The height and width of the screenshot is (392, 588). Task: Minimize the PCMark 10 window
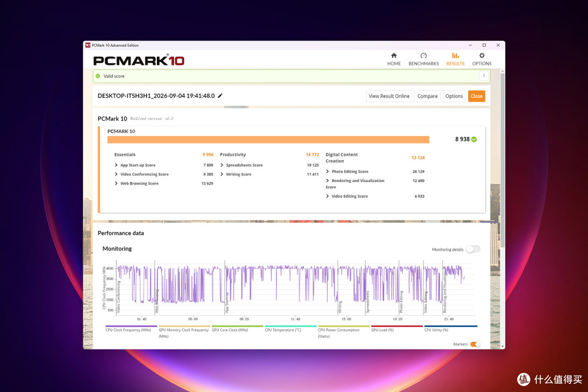click(x=470, y=45)
